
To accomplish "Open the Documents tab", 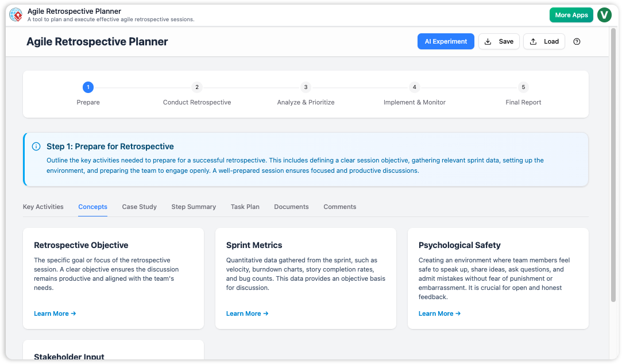I will pos(291,207).
